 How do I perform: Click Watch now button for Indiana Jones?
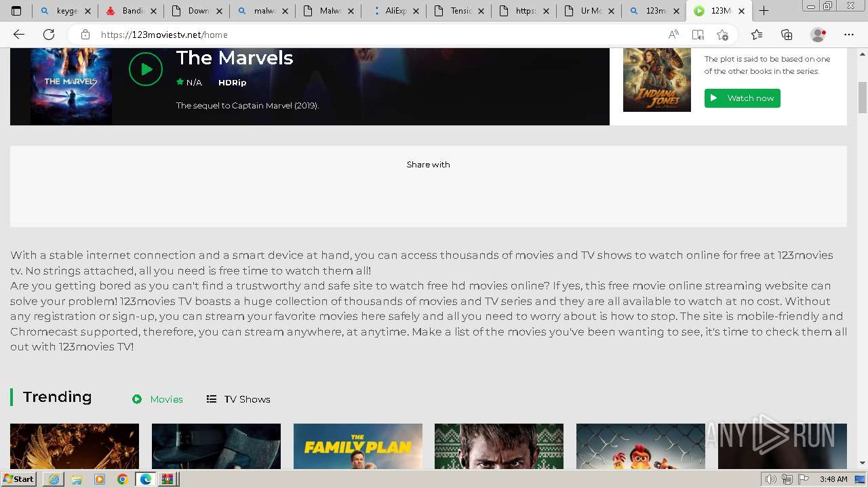743,98
